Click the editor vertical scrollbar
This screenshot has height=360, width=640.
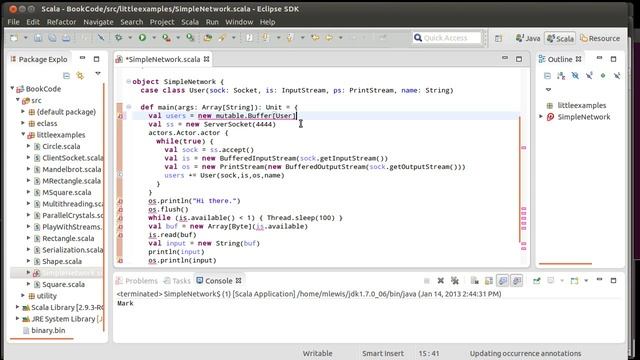coord(520,180)
